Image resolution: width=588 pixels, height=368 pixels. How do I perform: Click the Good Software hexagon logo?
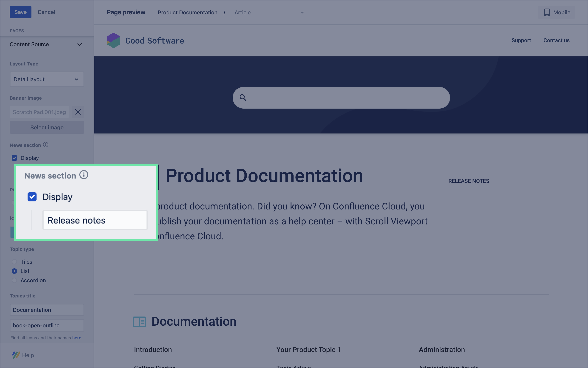pyautogui.click(x=113, y=40)
